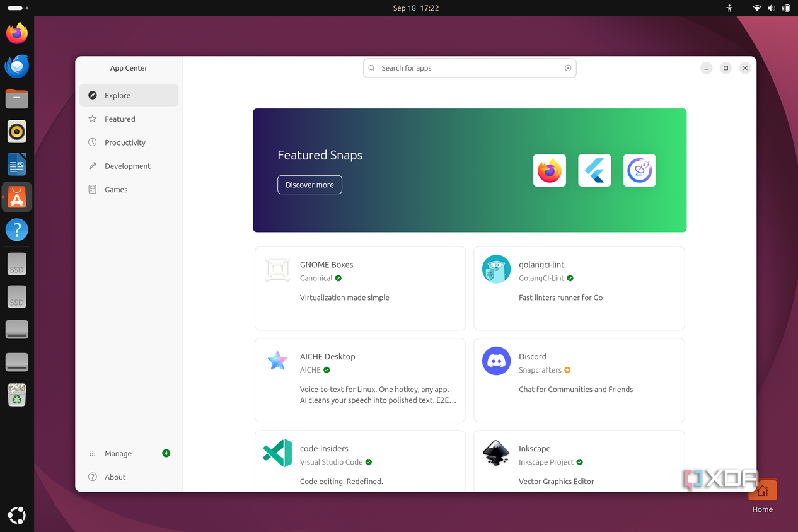Click the volume icon in top bar
798x532 pixels.
pos(771,8)
